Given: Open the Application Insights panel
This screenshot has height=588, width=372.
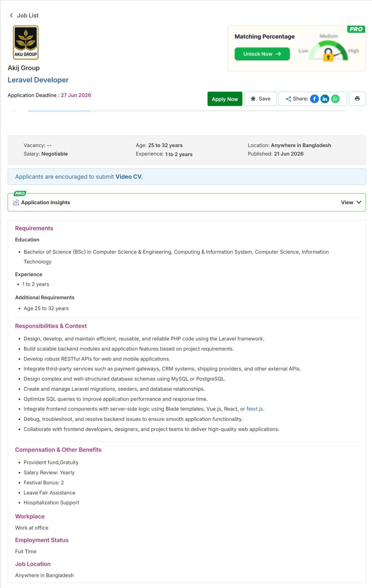Looking at the screenshot, I should (187, 202).
